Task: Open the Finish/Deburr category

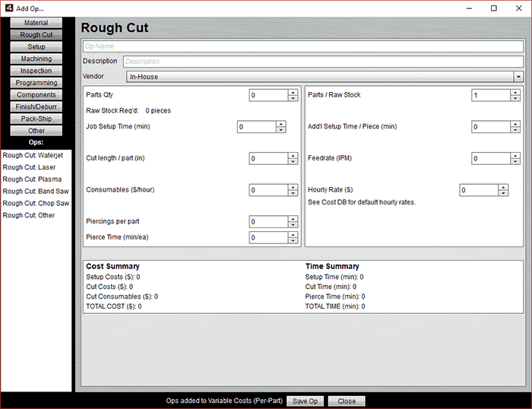Action: pos(36,106)
